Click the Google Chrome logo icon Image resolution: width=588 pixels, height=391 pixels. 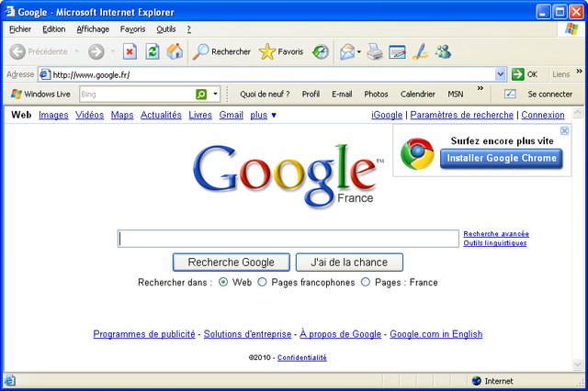[417, 153]
